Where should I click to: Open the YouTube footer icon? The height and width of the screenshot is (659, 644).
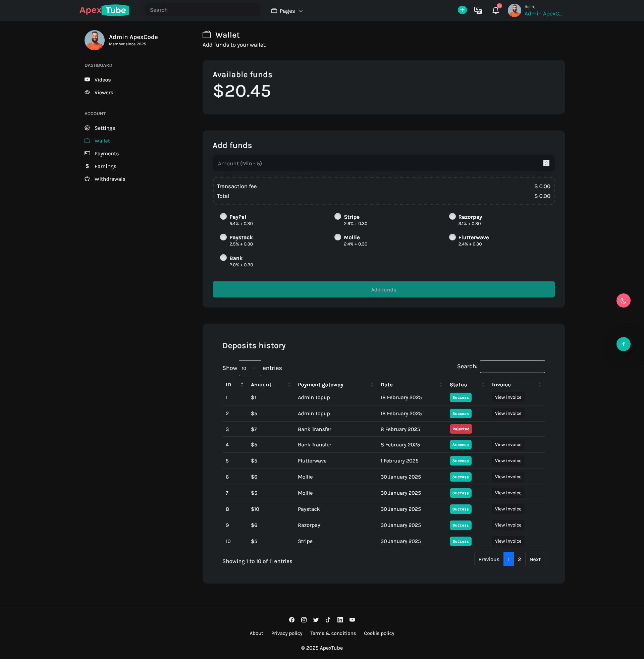click(x=352, y=619)
